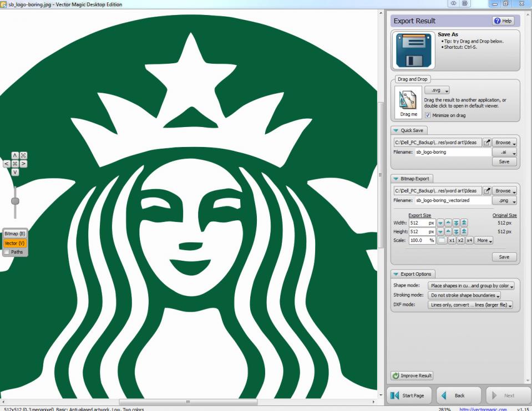Decrease export Height with the single down arrow
The height and width of the screenshot is (411, 532).
[x=440, y=232]
